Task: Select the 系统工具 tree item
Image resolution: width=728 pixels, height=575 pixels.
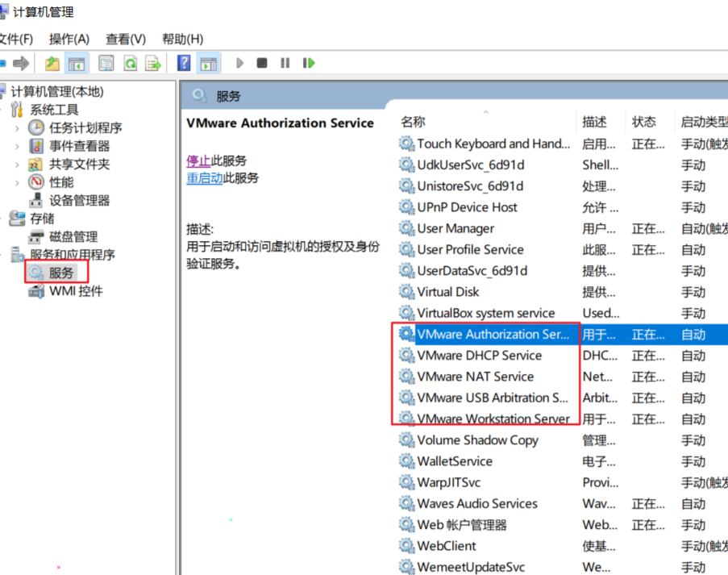Action: coord(54,110)
